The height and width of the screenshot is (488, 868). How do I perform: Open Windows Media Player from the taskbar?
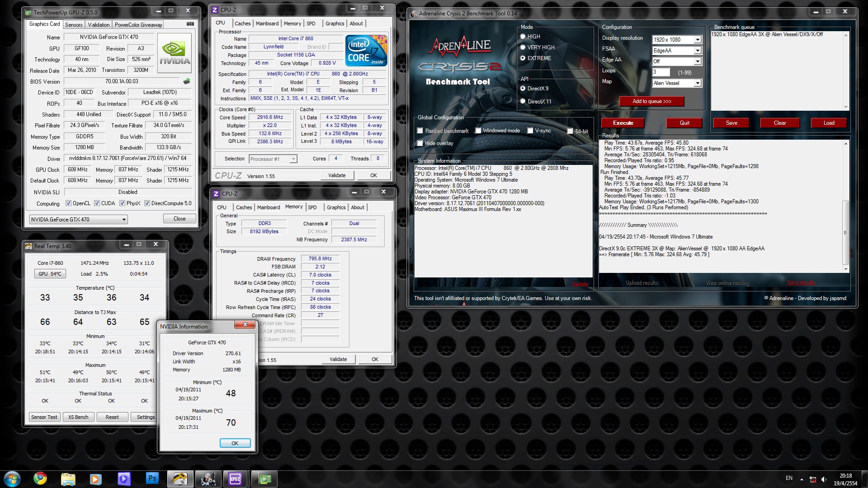pyautogui.click(x=96, y=479)
